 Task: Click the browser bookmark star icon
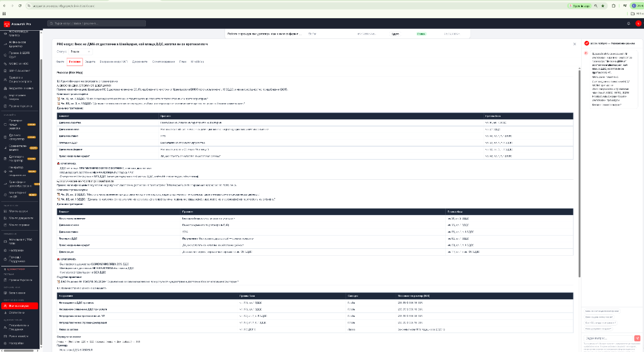coord(602,6)
